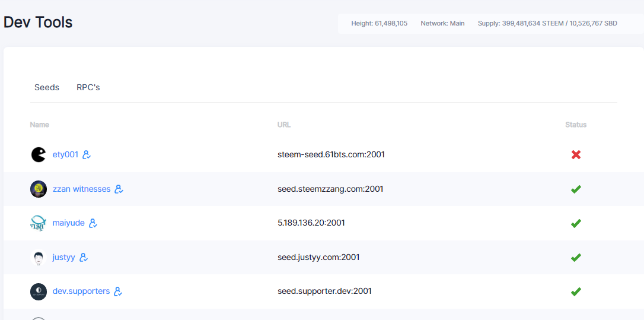Click the dev.supporters avatar
Image resolution: width=644 pixels, height=320 pixels.
(x=39, y=292)
